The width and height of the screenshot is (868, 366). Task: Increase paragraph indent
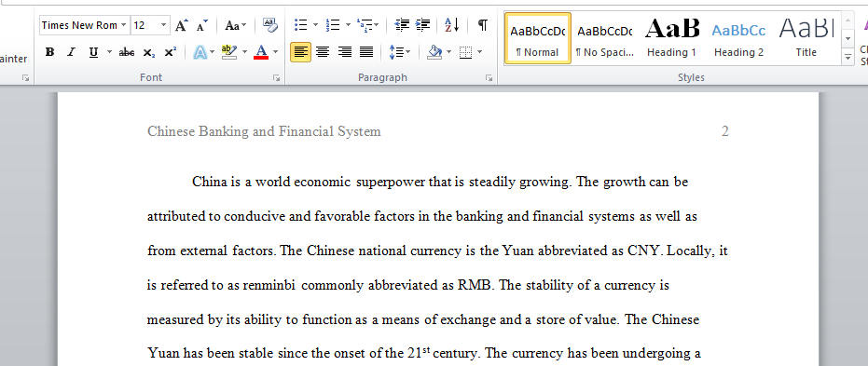pyautogui.click(x=422, y=25)
